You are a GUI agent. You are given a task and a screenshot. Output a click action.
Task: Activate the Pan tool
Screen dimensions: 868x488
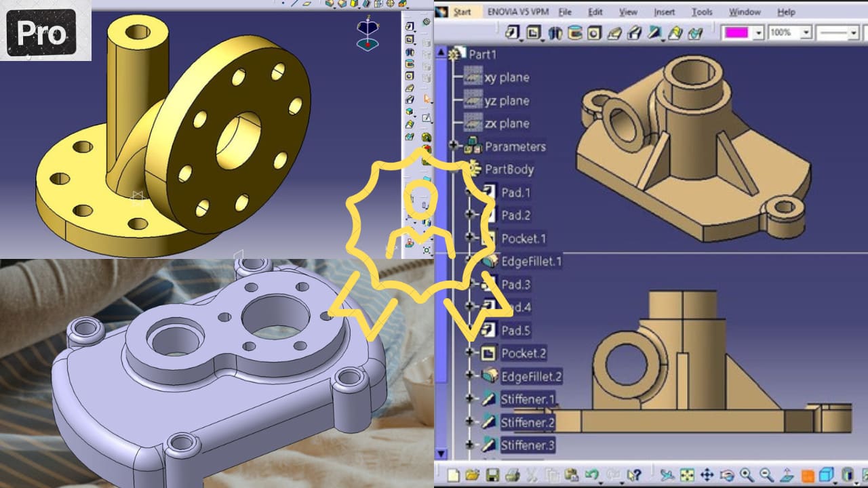(x=707, y=475)
